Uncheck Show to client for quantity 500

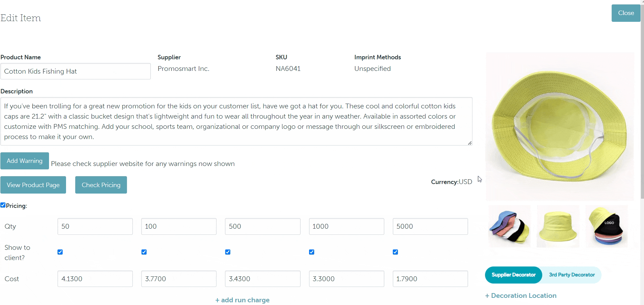point(228,252)
